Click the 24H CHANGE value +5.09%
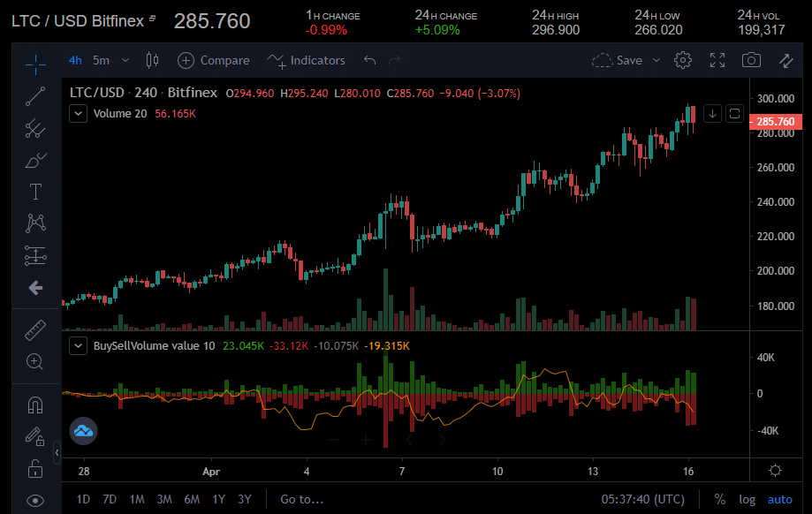This screenshot has height=514, width=812. pos(437,30)
